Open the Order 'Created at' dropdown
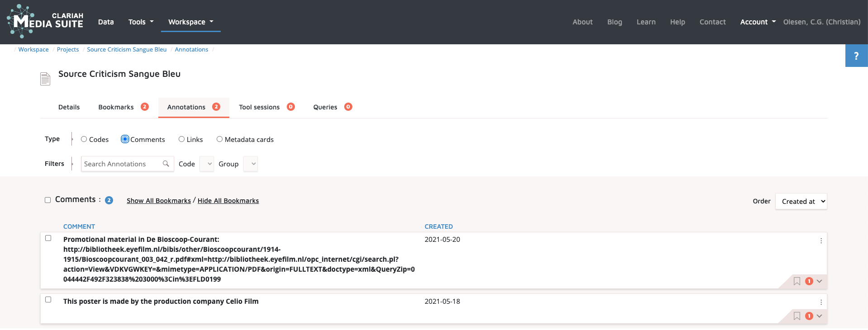 coord(801,202)
